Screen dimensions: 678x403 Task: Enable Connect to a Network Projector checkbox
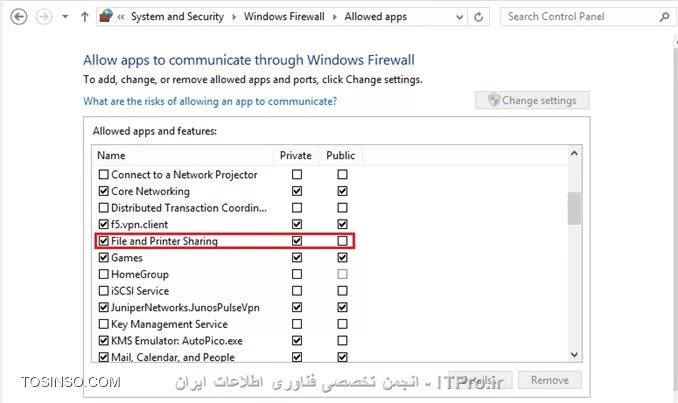coord(103,174)
